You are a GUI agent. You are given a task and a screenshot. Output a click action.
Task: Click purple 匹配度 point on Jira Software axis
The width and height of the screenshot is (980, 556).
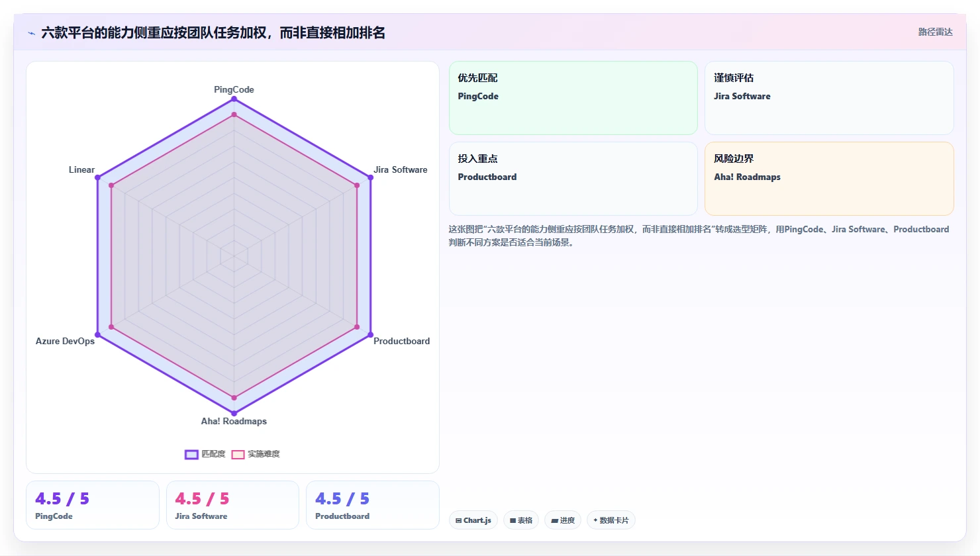pos(370,177)
